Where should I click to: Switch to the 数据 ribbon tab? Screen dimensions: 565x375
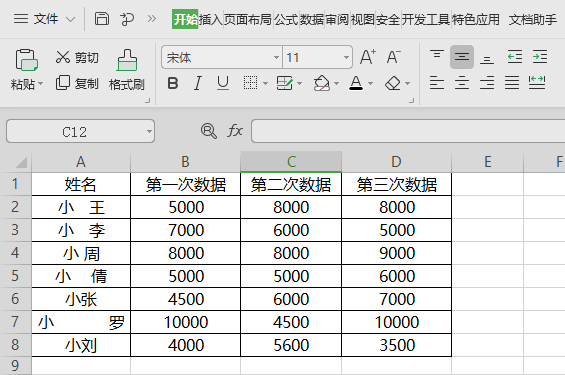point(312,19)
